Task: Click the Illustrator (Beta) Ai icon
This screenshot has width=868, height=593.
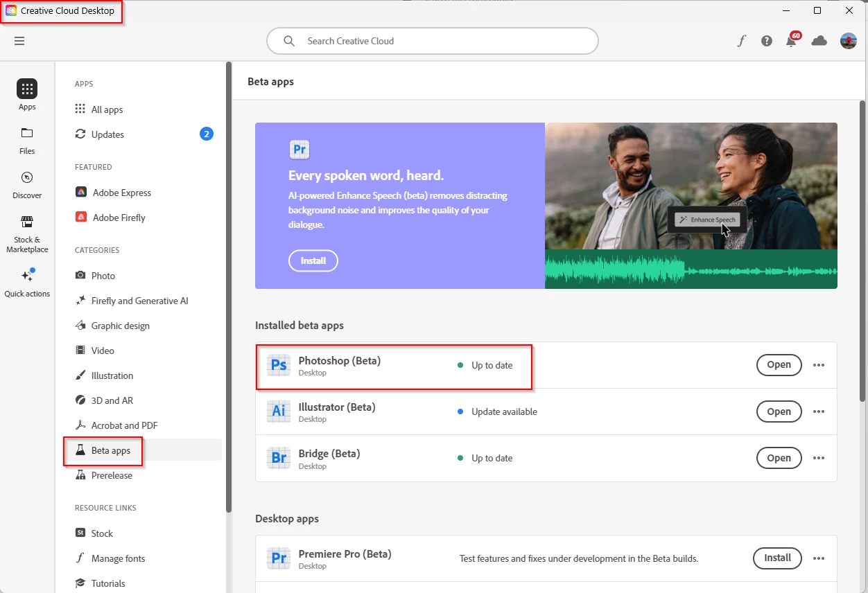Action: click(x=279, y=411)
